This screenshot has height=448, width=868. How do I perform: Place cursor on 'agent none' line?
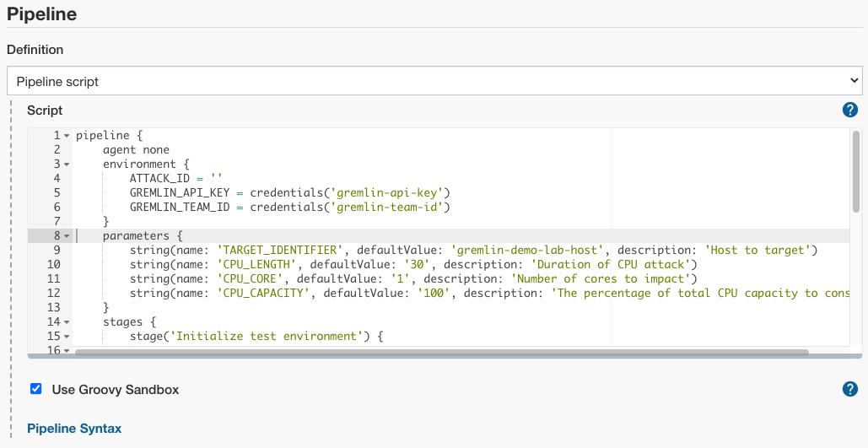[x=136, y=150]
